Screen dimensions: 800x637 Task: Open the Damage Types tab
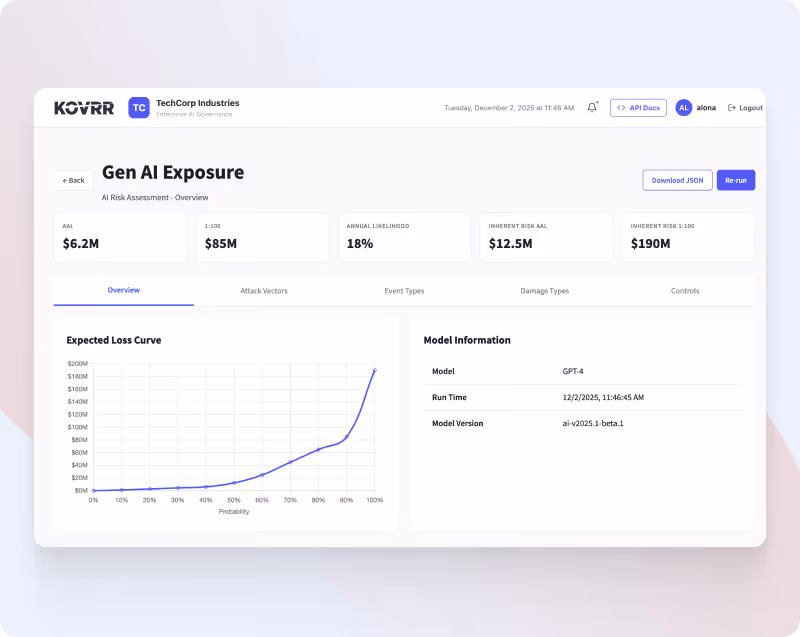pos(544,291)
